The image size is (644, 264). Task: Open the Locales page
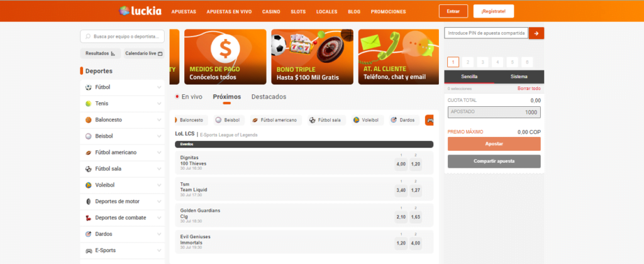click(x=327, y=12)
